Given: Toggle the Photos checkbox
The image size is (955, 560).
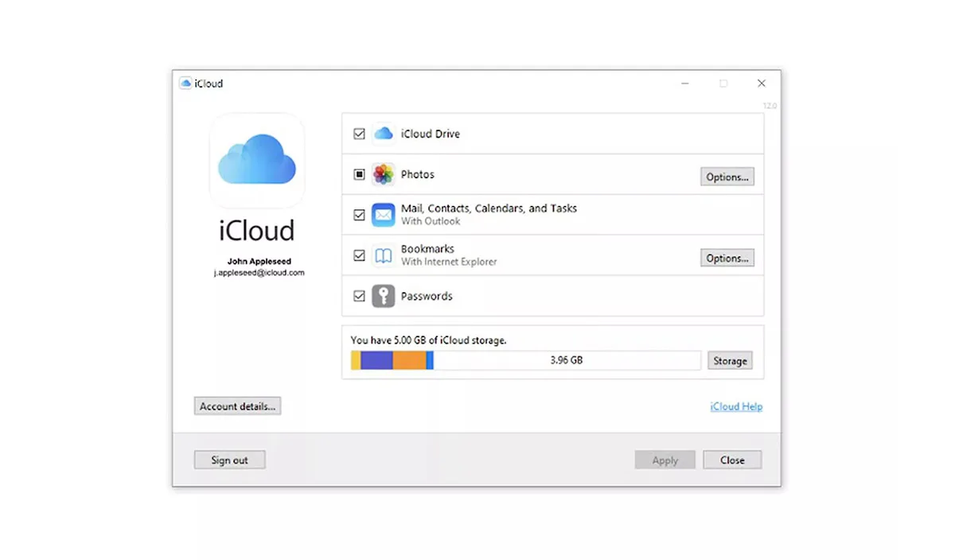Looking at the screenshot, I should point(359,174).
